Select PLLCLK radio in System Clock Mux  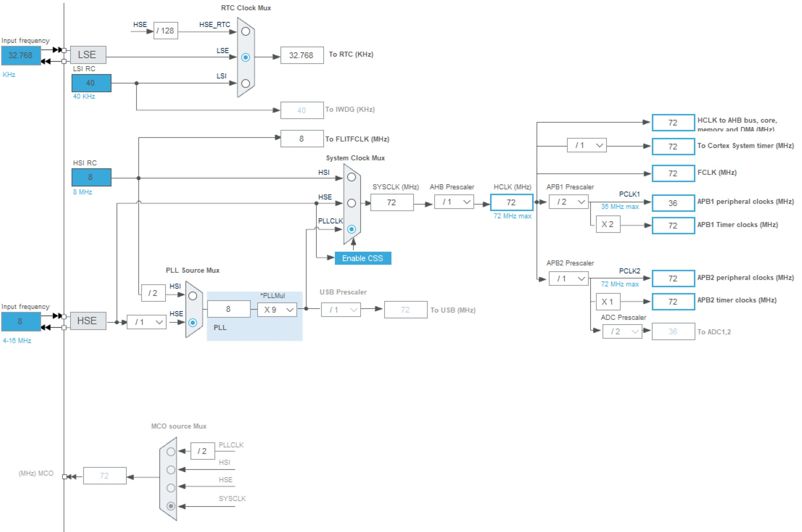[351, 229]
